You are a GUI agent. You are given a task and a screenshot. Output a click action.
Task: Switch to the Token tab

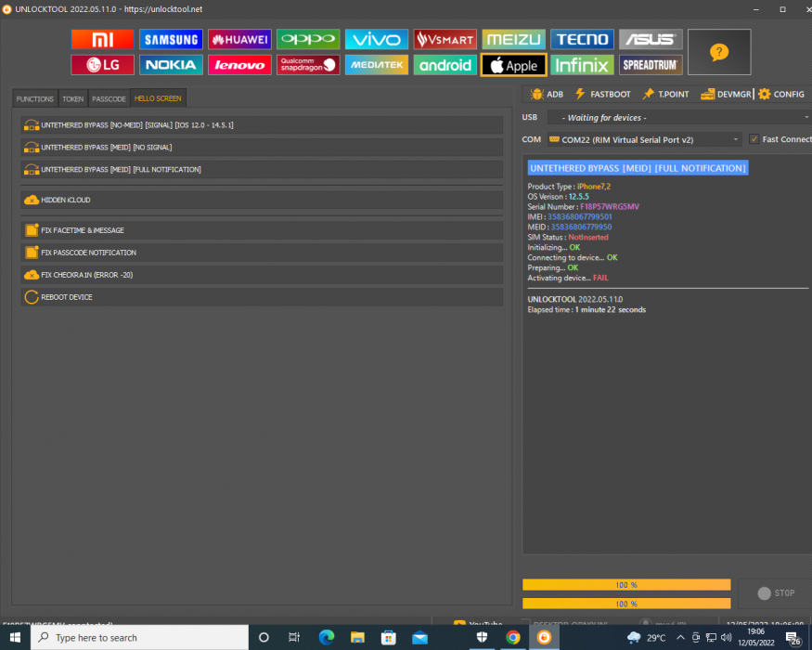pyautogui.click(x=73, y=98)
